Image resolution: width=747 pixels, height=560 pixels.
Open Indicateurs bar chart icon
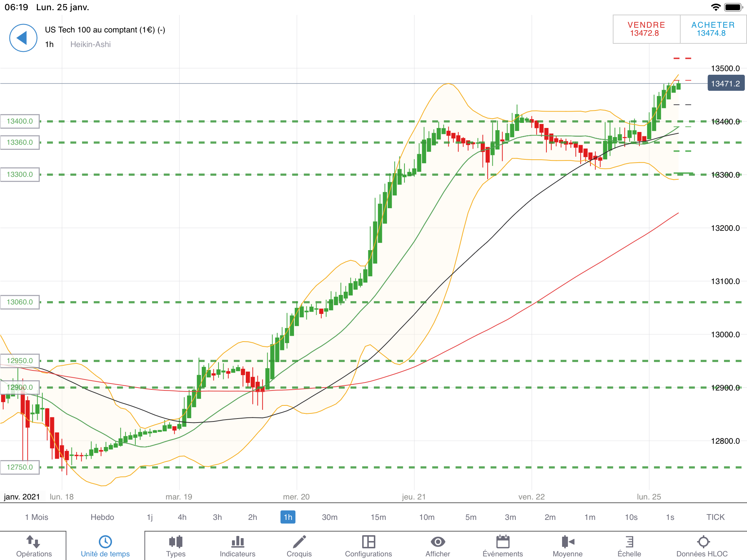(237, 542)
